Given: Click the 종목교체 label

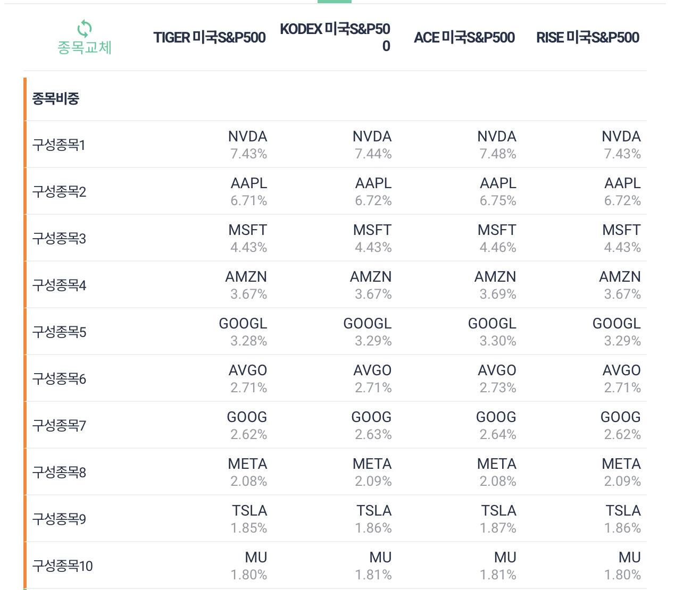Looking at the screenshot, I should [85, 48].
